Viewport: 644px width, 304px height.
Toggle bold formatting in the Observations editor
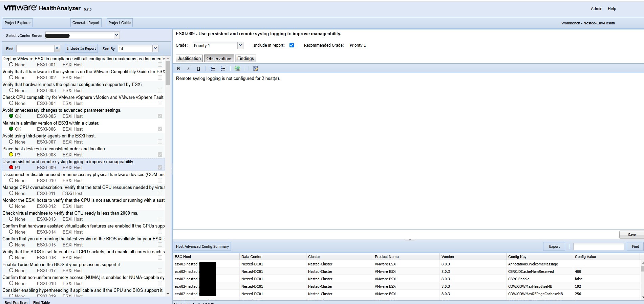pos(178,69)
